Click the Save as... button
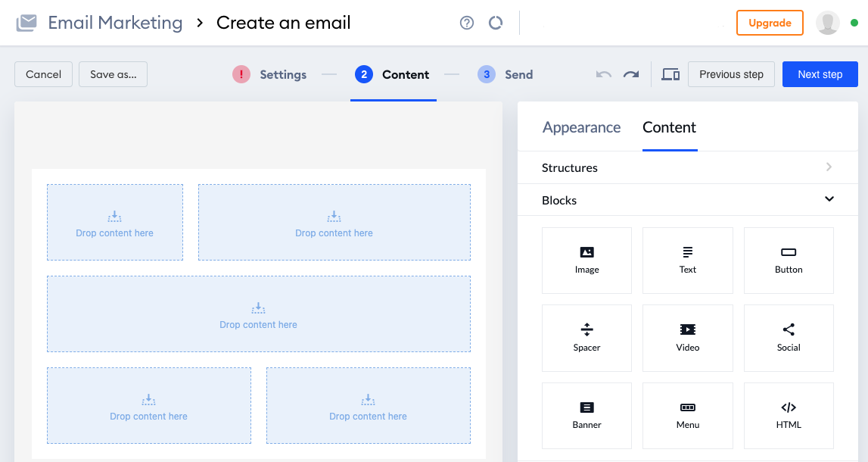 pyautogui.click(x=113, y=74)
